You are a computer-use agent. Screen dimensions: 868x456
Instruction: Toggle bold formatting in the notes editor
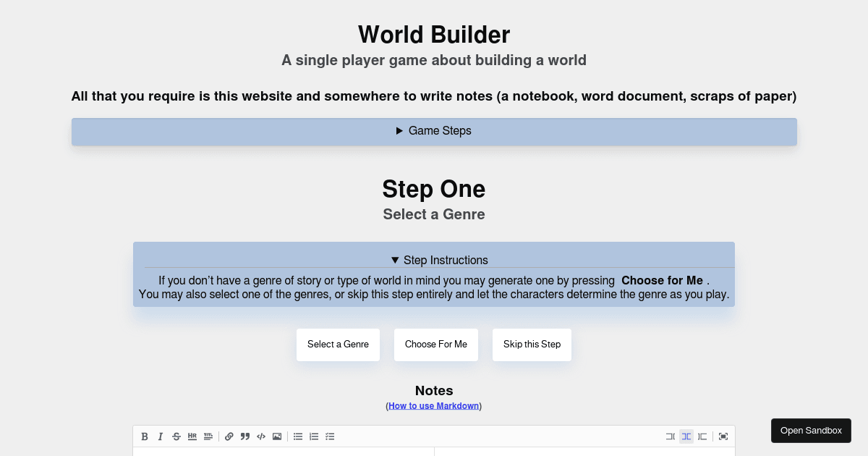pyautogui.click(x=145, y=436)
